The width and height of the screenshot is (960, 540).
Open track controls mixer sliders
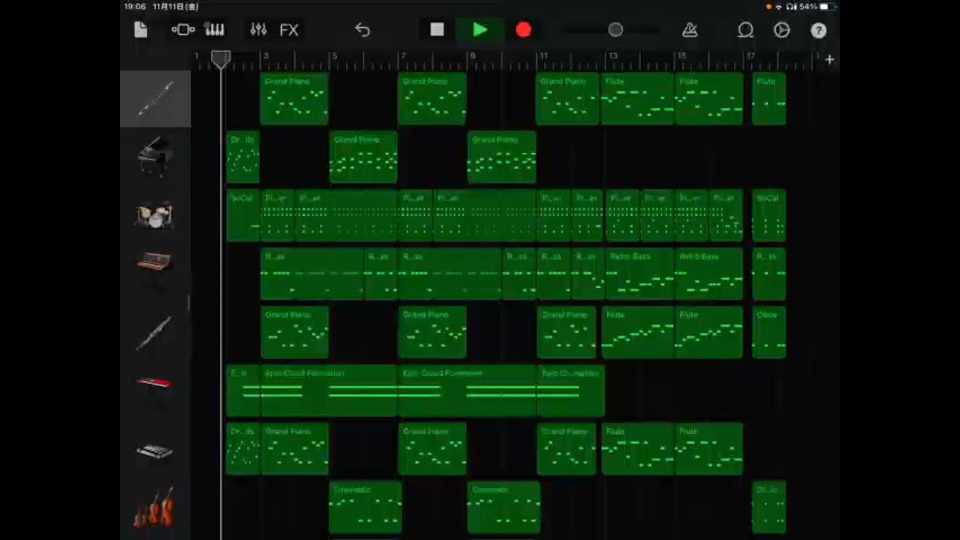pos(258,29)
